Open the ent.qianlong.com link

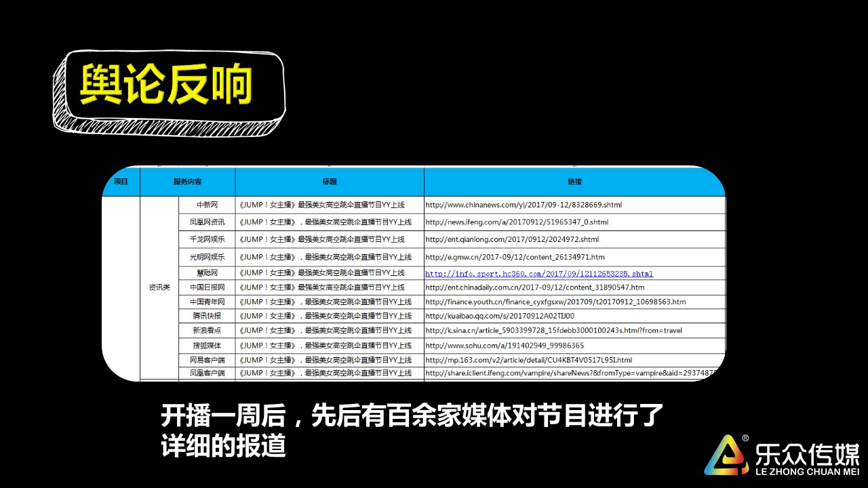point(511,239)
